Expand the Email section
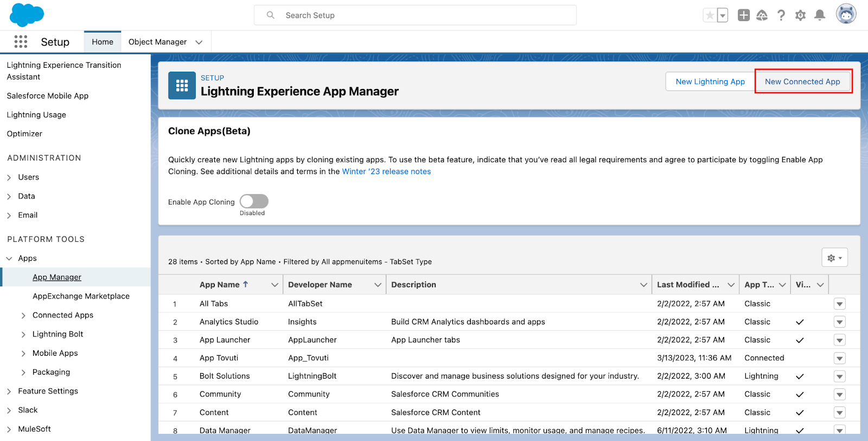Viewport: 868px width, 441px height. (x=9, y=215)
